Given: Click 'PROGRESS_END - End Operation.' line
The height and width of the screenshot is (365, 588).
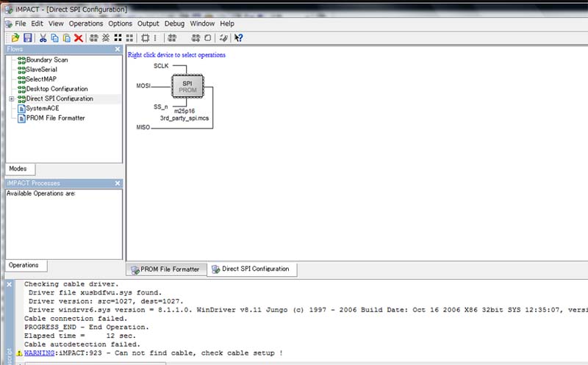Looking at the screenshot, I should (x=87, y=327).
